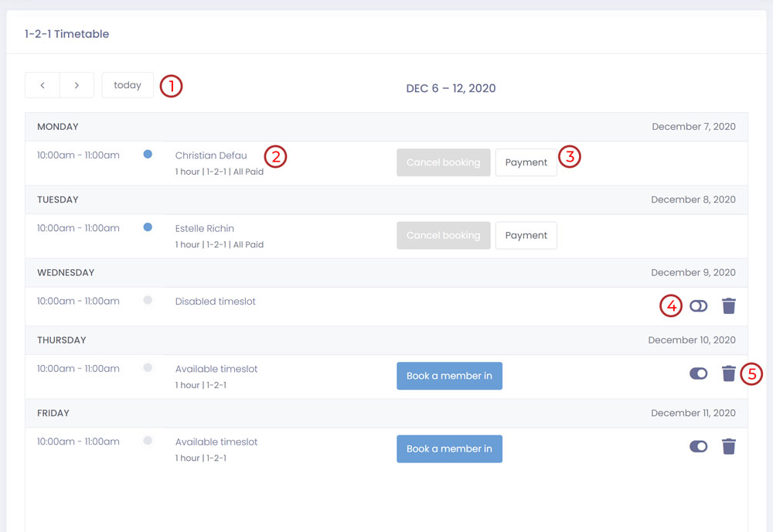Delete the Friday available timeslot
Viewport: 773px width, 532px height.
pyautogui.click(x=729, y=446)
